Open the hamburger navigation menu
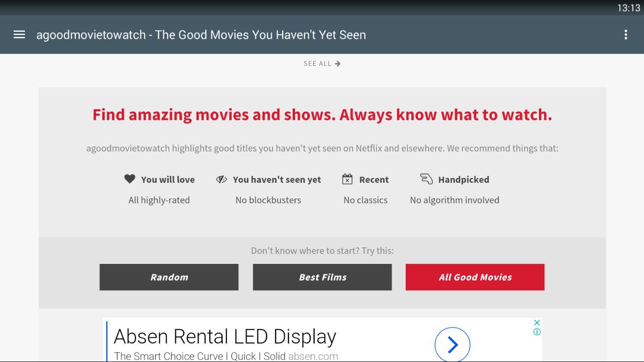Screen dimensions: 644x362 [19, 35]
